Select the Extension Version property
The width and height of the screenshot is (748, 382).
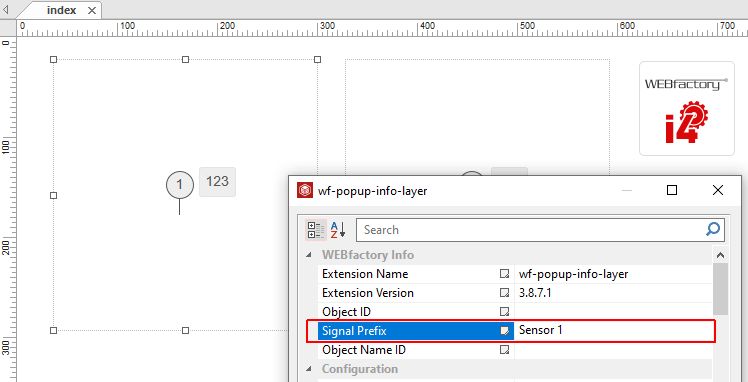(368, 293)
